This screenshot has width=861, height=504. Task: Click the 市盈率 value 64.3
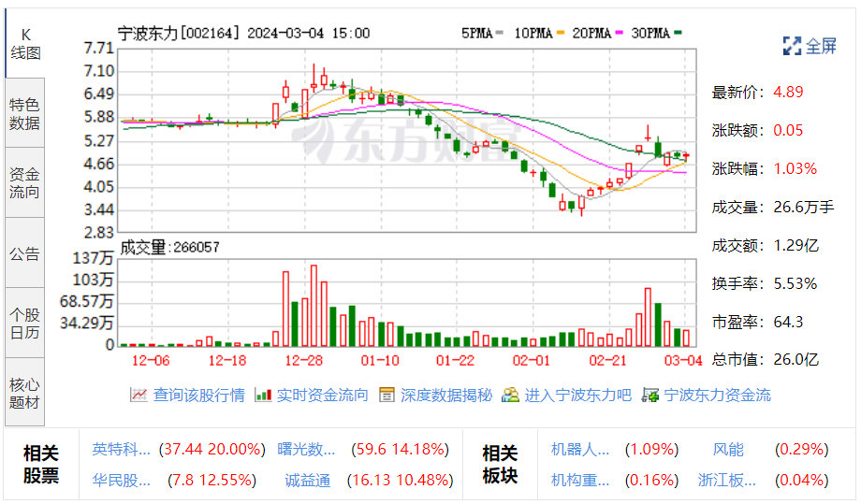tap(788, 322)
